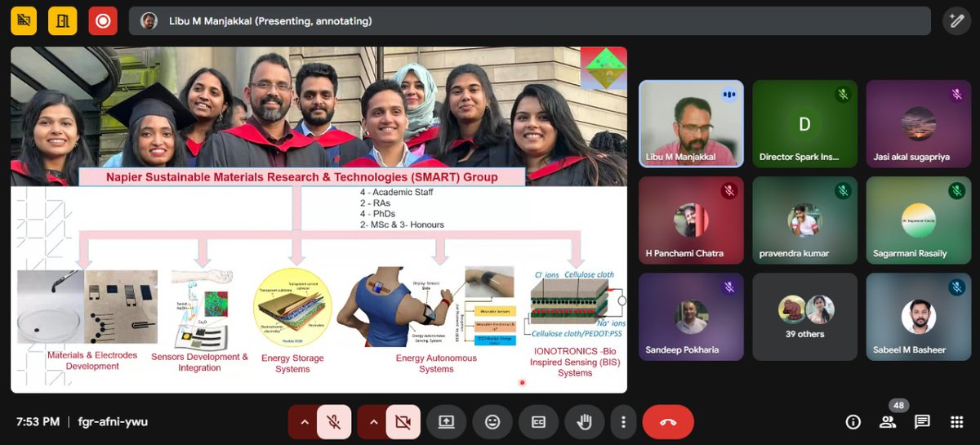The height and width of the screenshot is (445, 980).
Task: Open the chat panel icon
Action: point(922,422)
